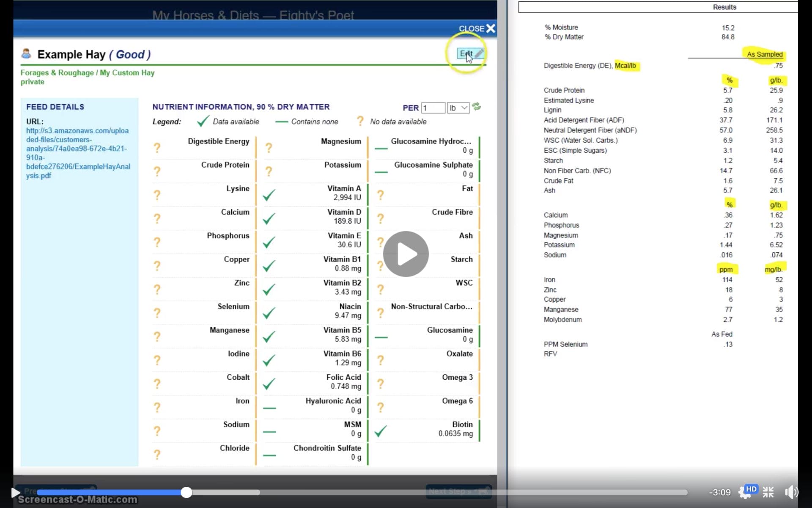Mute the video with the volume icon
This screenshot has height=508, width=812.
791,492
